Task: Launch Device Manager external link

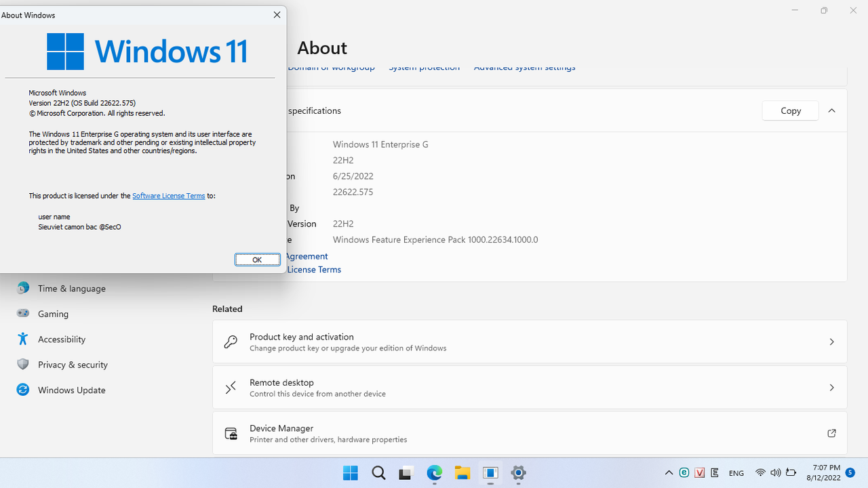Action: [x=831, y=433]
